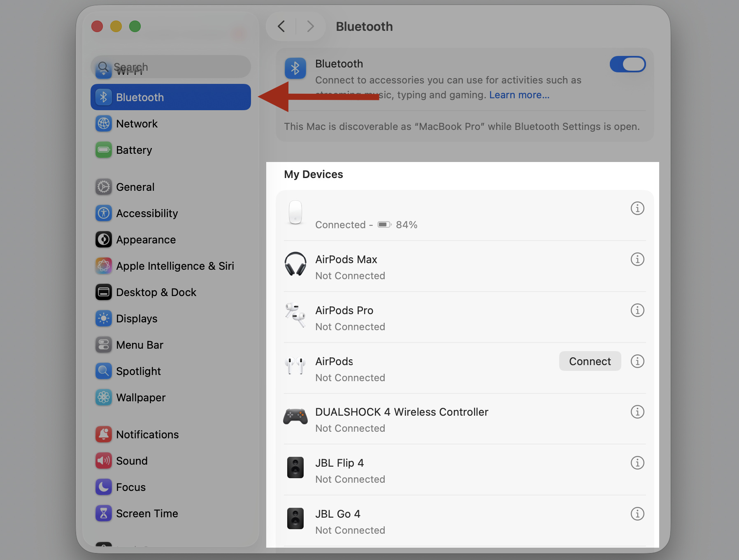Click the AirPods Pro earbuds icon
This screenshot has height=560, width=739.
coord(295,315)
